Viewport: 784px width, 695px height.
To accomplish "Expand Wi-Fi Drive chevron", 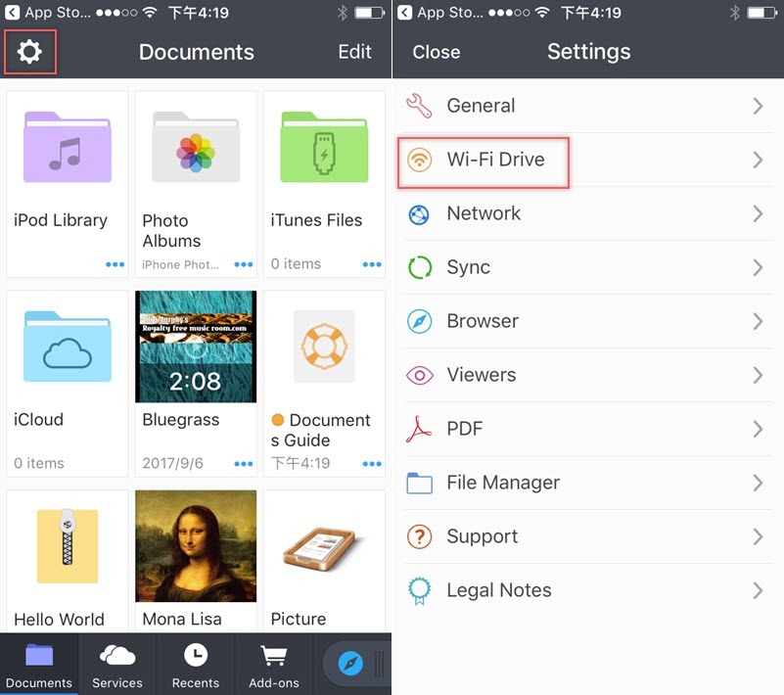I will click(758, 160).
